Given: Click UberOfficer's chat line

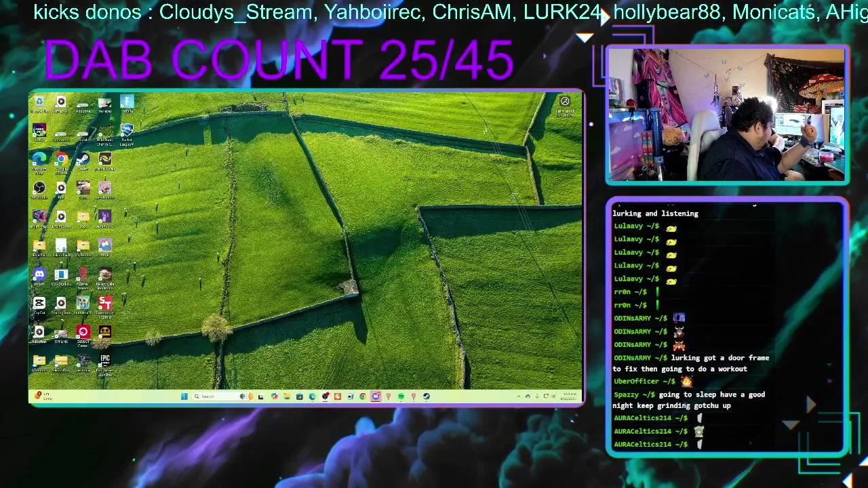Looking at the screenshot, I should tap(652, 382).
